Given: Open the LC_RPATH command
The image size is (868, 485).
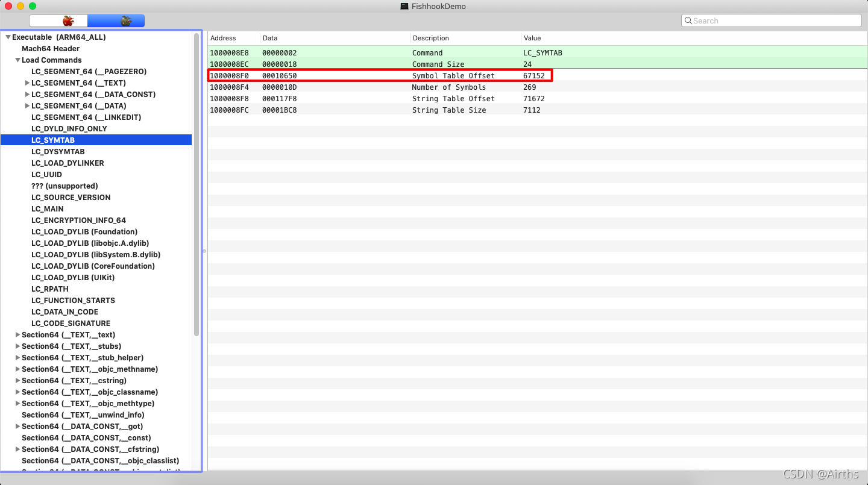Looking at the screenshot, I should (x=50, y=289).
